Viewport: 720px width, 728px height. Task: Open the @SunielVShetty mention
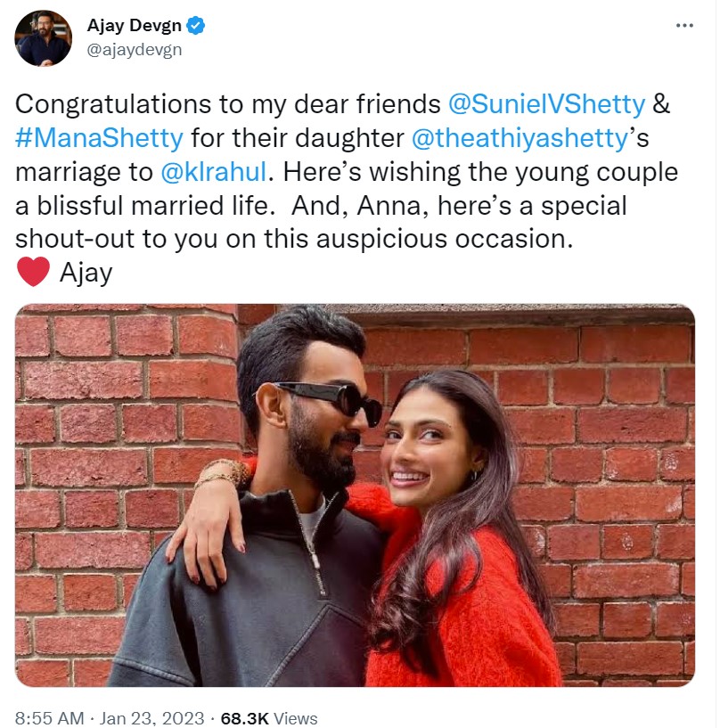[545, 104]
